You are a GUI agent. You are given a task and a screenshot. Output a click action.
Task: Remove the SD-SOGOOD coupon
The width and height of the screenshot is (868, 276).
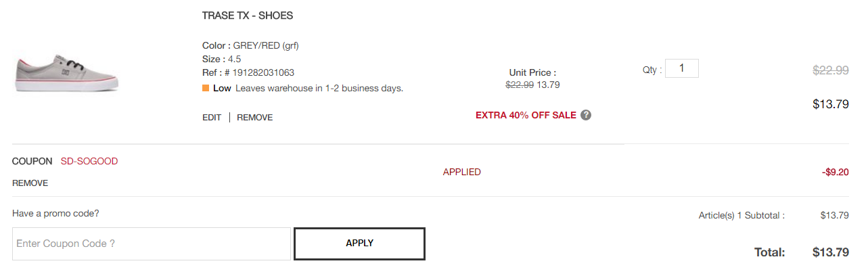30,183
